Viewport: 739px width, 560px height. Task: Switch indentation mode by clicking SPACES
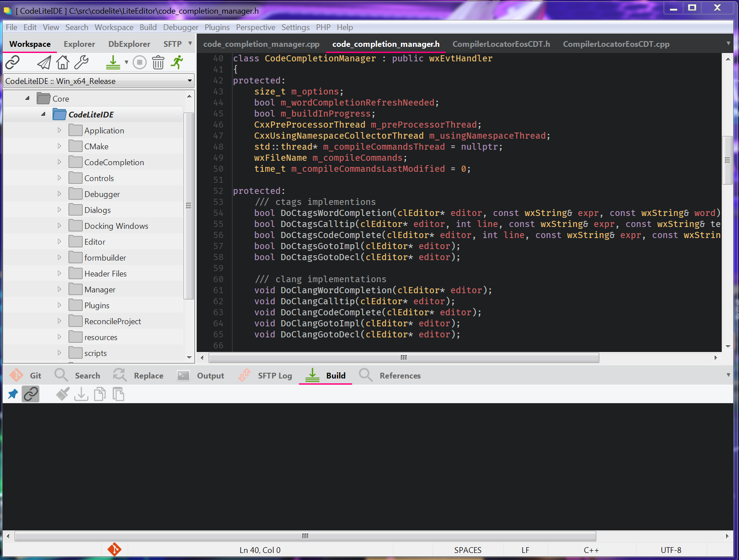468,550
